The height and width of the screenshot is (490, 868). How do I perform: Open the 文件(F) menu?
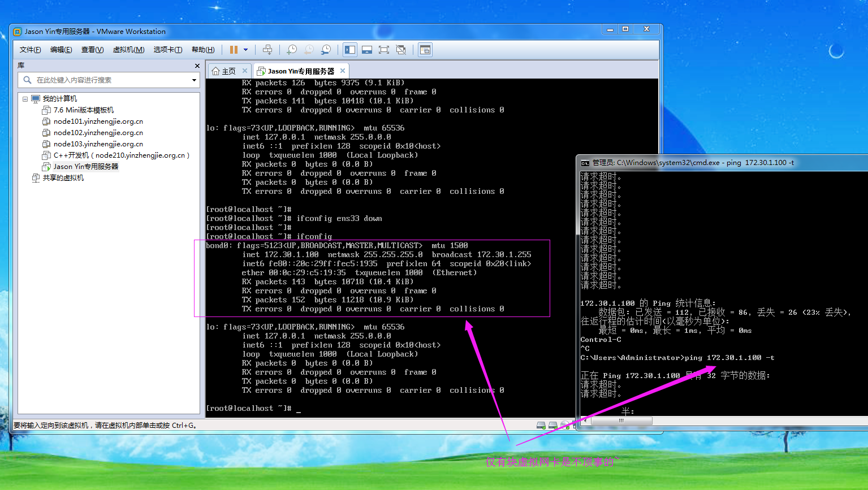tap(30, 50)
